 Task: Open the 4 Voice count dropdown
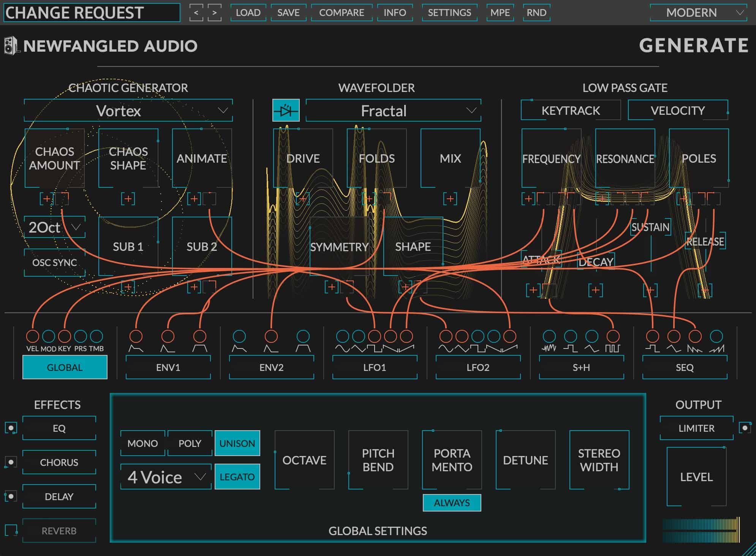166,477
